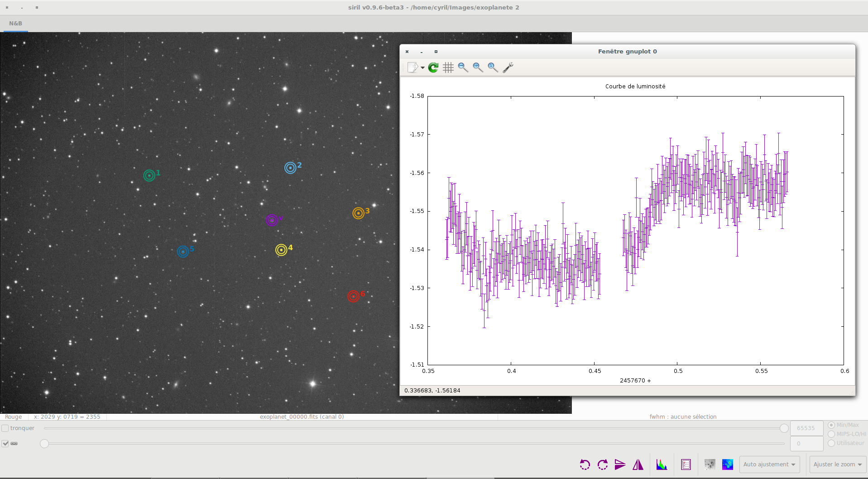Choose the Utilisateur radio option
The image size is (868, 479).
point(831,443)
